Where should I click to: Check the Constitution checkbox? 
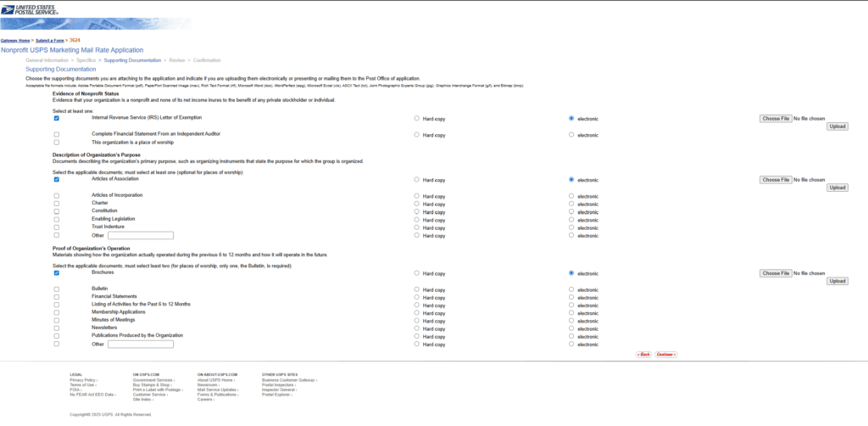57,211
